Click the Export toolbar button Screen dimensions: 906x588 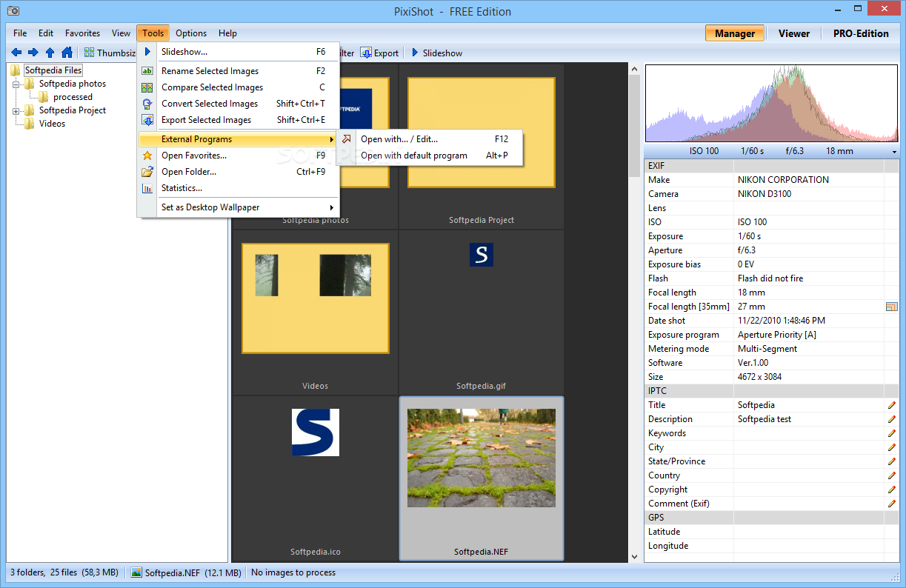tap(379, 53)
